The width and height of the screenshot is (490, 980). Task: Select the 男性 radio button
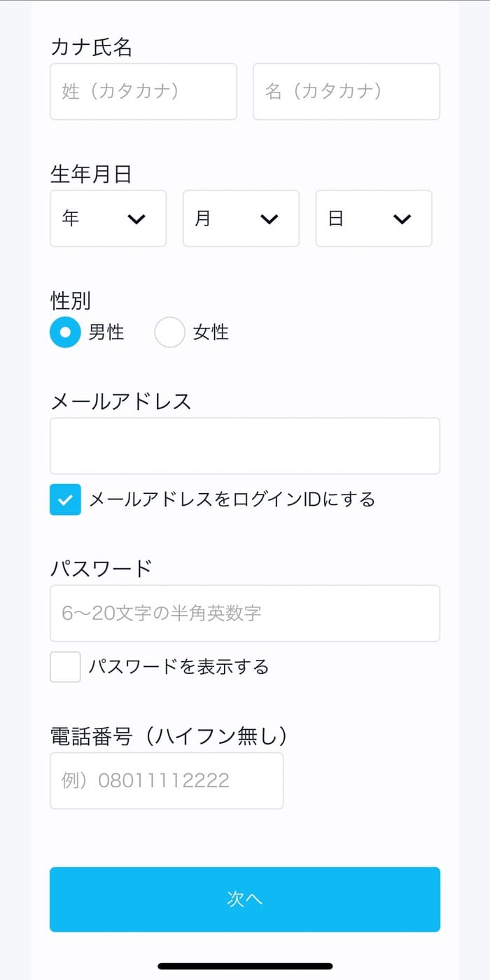pos(65,333)
